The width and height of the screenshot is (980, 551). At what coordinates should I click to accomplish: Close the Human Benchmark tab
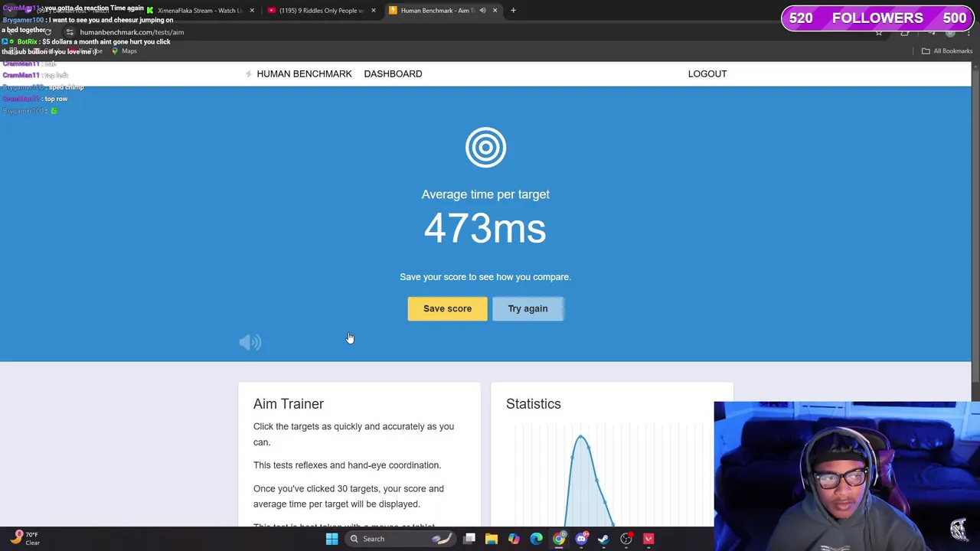[x=495, y=11]
